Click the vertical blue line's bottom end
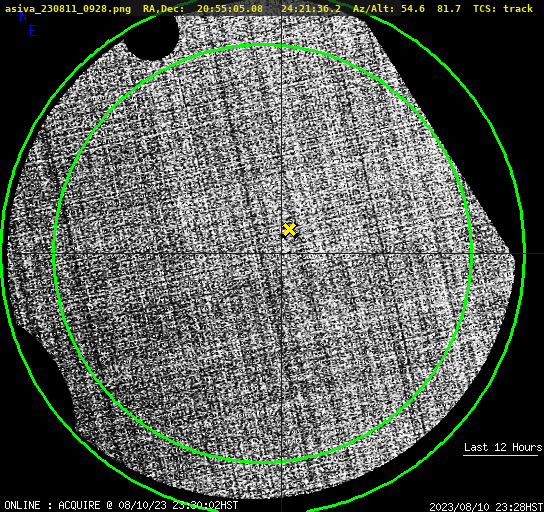 click(x=281, y=507)
